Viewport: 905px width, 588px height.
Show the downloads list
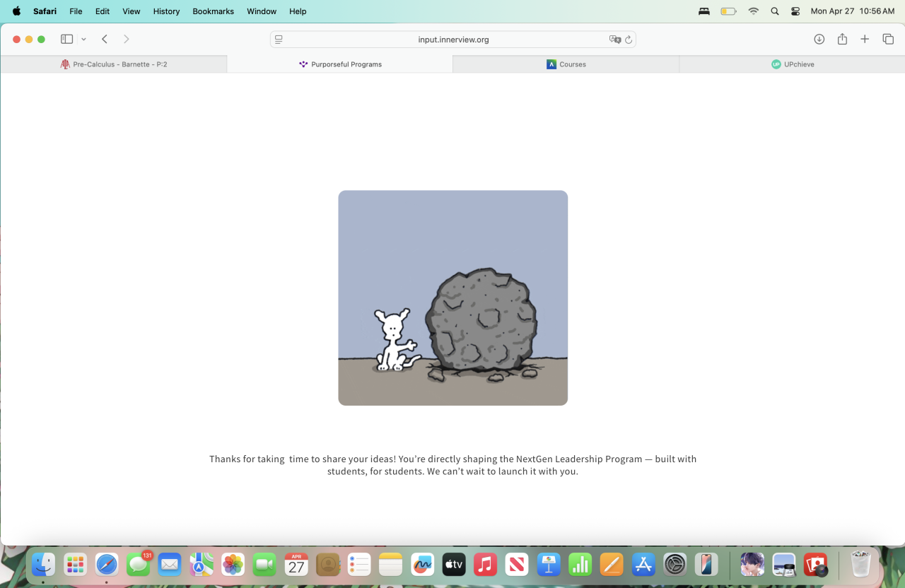pos(819,40)
